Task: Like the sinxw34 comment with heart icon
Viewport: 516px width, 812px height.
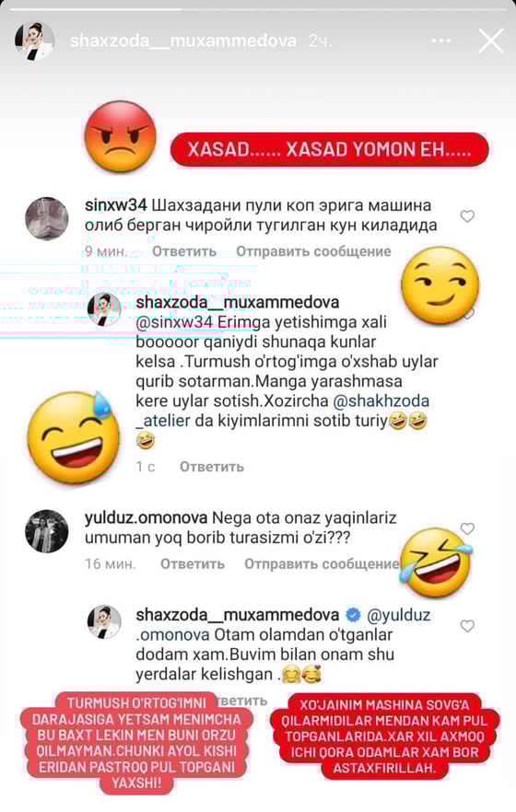Action: click(x=467, y=216)
